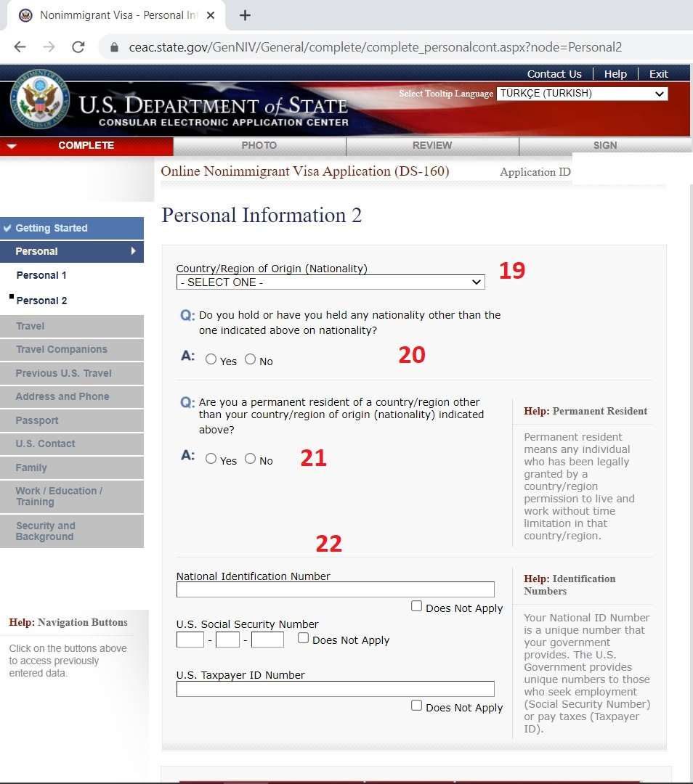This screenshot has height=784, width=693.
Task: Click first Social Security Number box
Action: pyautogui.click(x=190, y=640)
